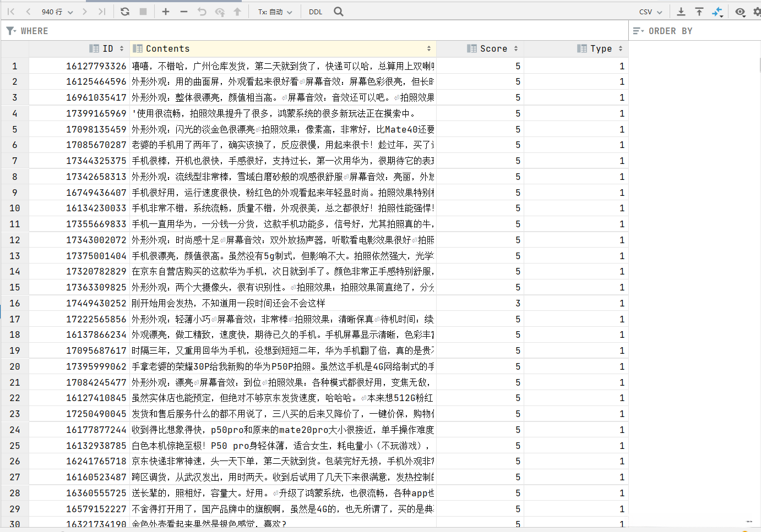The height and width of the screenshot is (532, 761).
Task: Click ID cell 17399165969
Action: [x=79, y=113]
